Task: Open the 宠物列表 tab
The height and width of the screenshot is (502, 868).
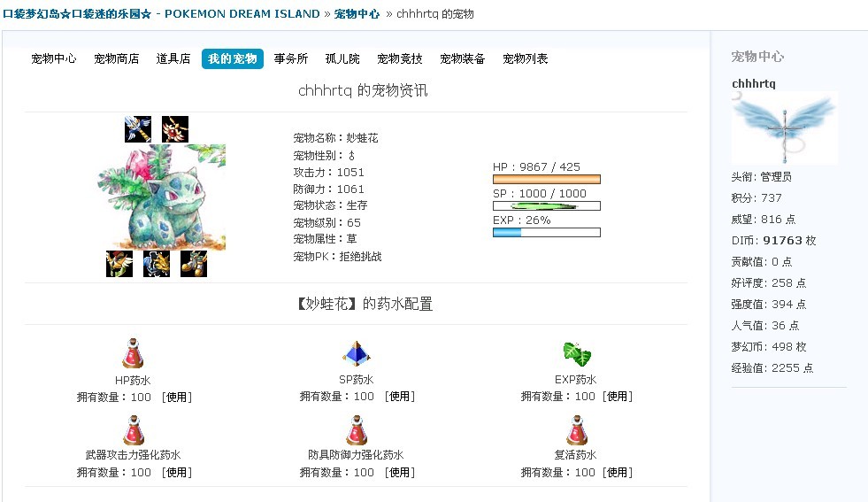Action: [526, 58]
